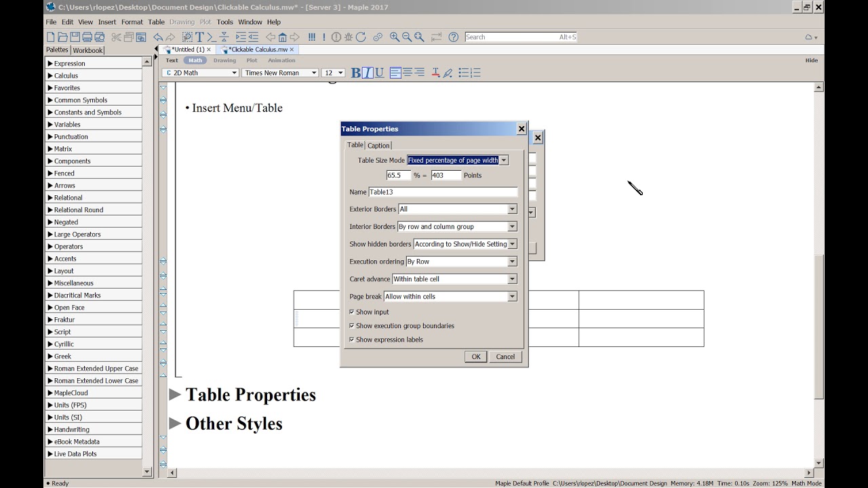Click Cancel in the Table Properties dialog

pyautogui.click(x=505, y=357)
